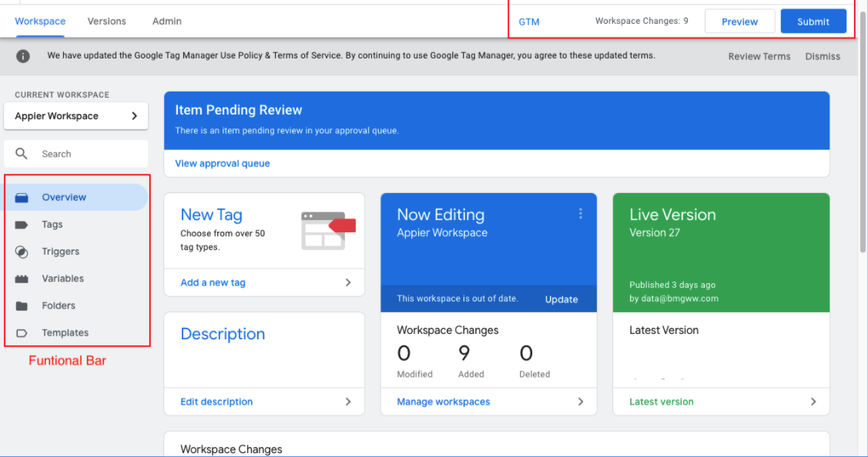The height and width of the screenshot is (457, 868).
Task: Click the Overview icon in sidebar
Action: pyautogui.click(x=22, y=198)
